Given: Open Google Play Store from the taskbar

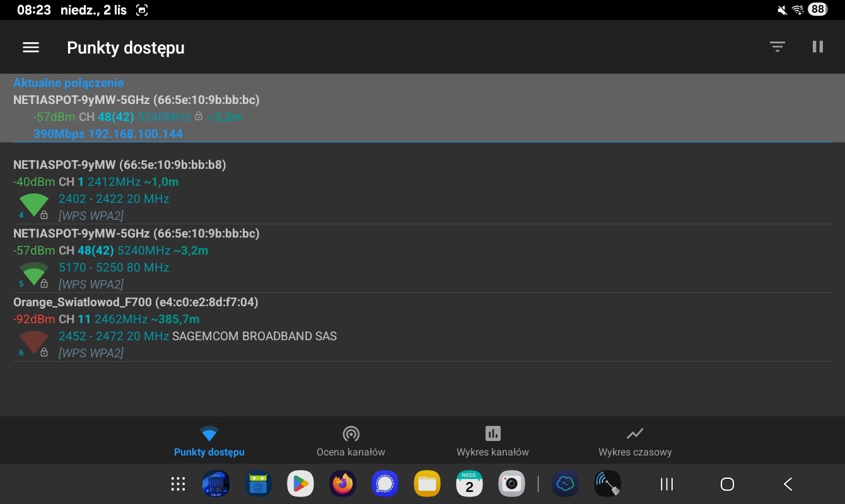Looking at the screenshot, I should [300, 484].
